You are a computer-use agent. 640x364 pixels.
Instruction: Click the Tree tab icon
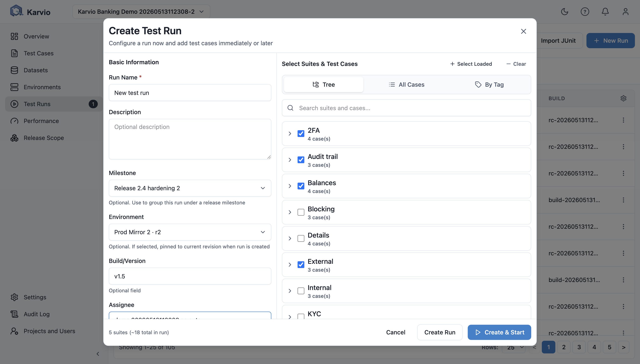316,85
